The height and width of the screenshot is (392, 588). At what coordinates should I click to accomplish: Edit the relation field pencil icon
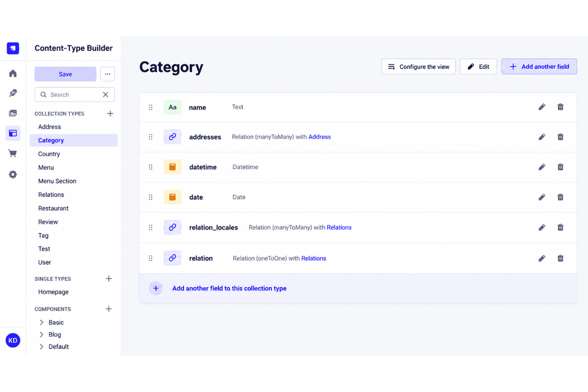542,259
